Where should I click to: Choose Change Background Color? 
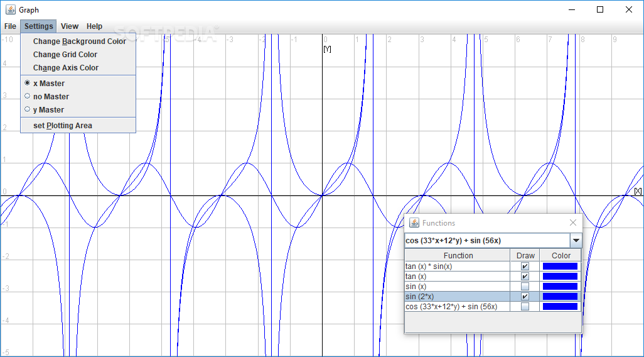(x=78, y=41)
